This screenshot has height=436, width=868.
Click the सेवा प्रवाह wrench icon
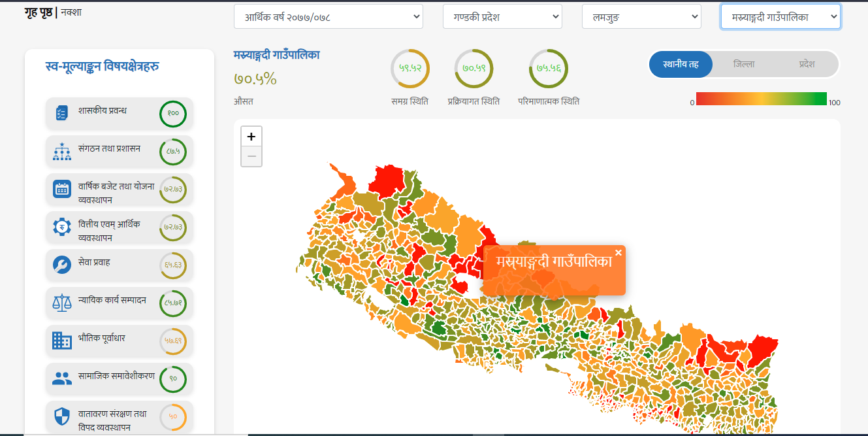pos(62,265)
